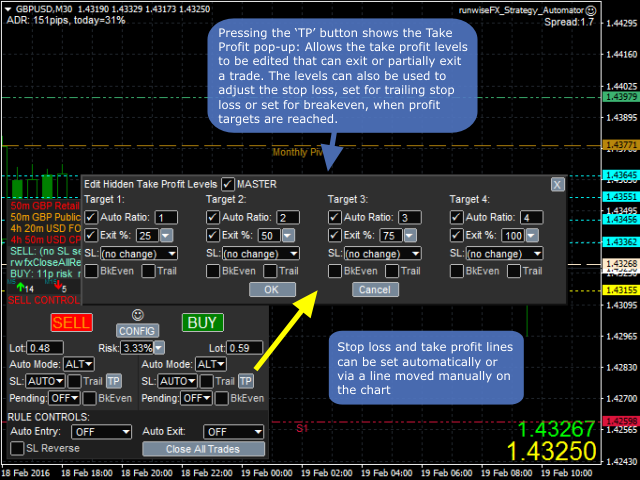The height and width of the screenshot is (480, 640).
Task: Click the red SELL button
Action: click(x=71, y=323)
